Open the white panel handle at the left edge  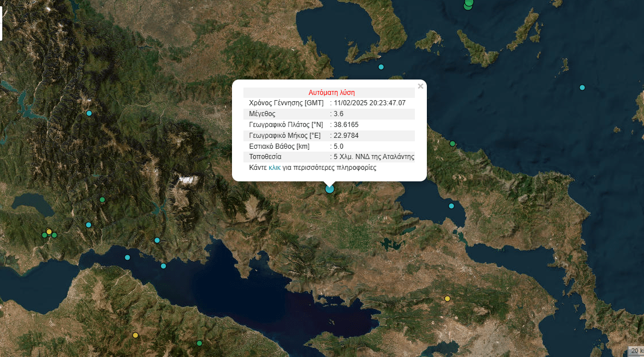1,26
